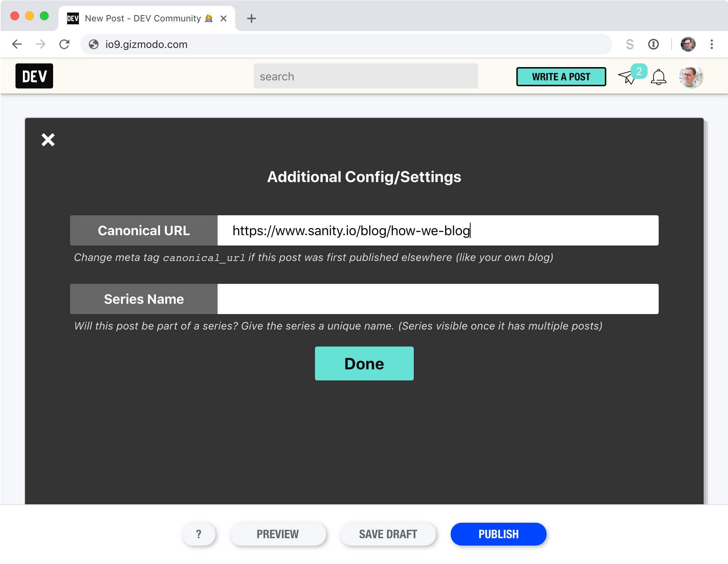Open the Connect paper plane messages icon
Viewport: 728px width, 564px height.
point(627,77)
